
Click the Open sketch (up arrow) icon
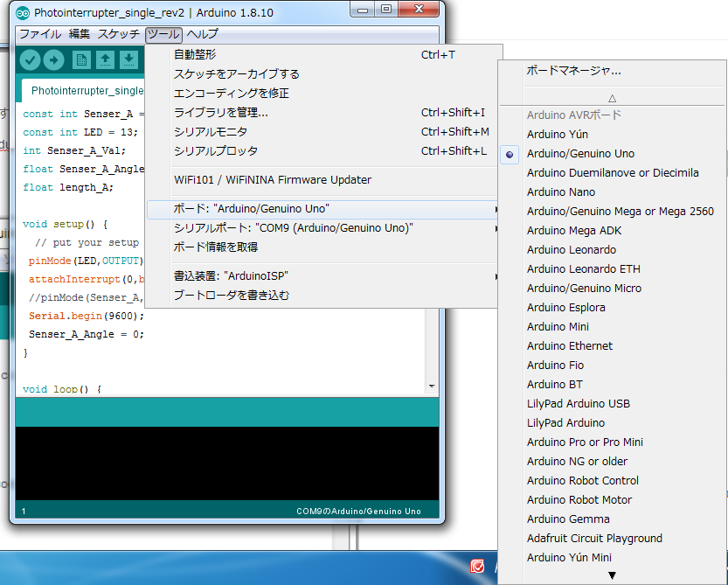coord(105,60)
